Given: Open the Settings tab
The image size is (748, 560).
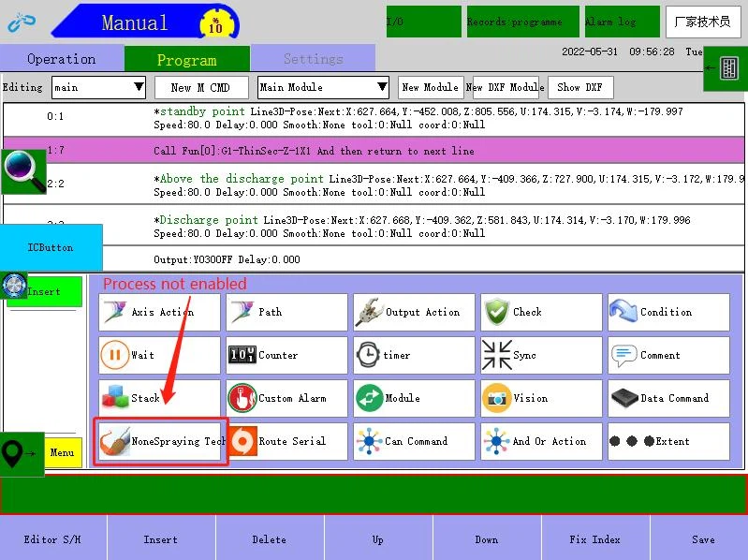Looking at the screenshot, I should [x=313, y=59].
